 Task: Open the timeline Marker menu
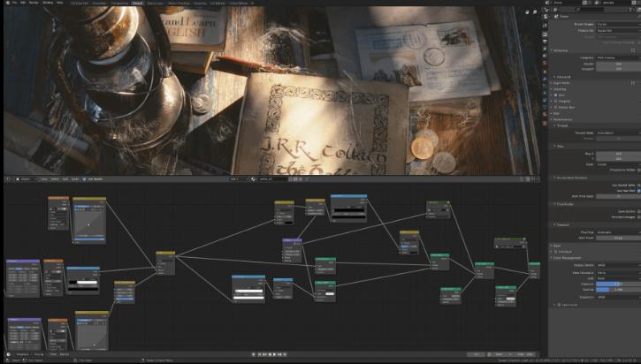pyautogui.click(x=65, y=354)
